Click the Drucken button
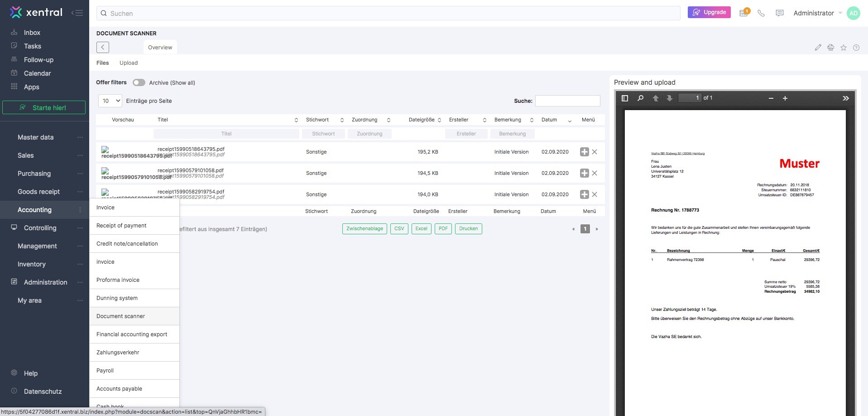 click(469, 229)
